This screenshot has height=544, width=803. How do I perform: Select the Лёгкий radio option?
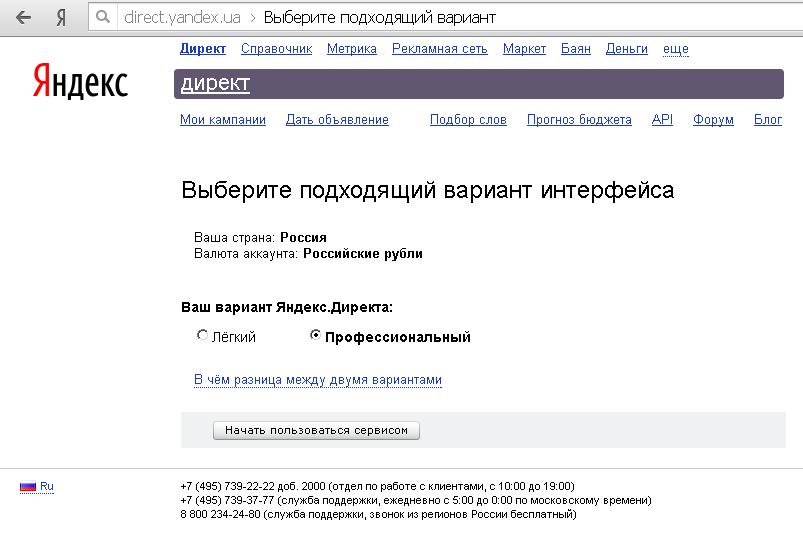[202, 336]
